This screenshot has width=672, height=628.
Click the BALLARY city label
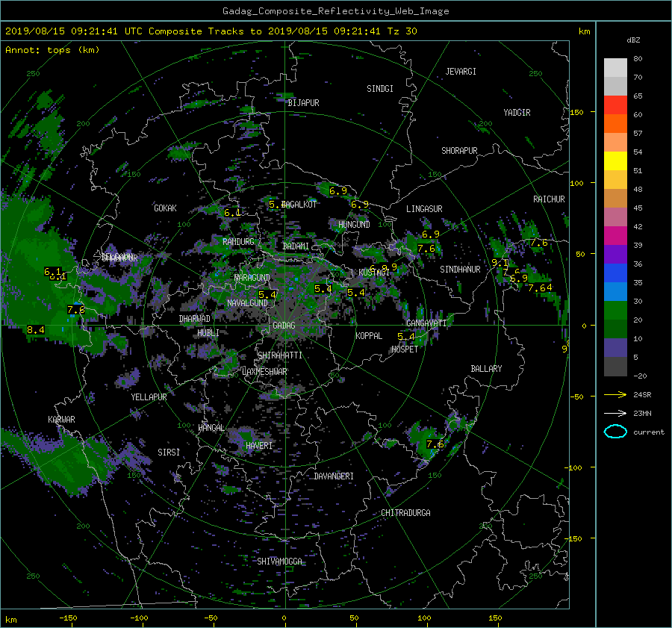[486, 369]
